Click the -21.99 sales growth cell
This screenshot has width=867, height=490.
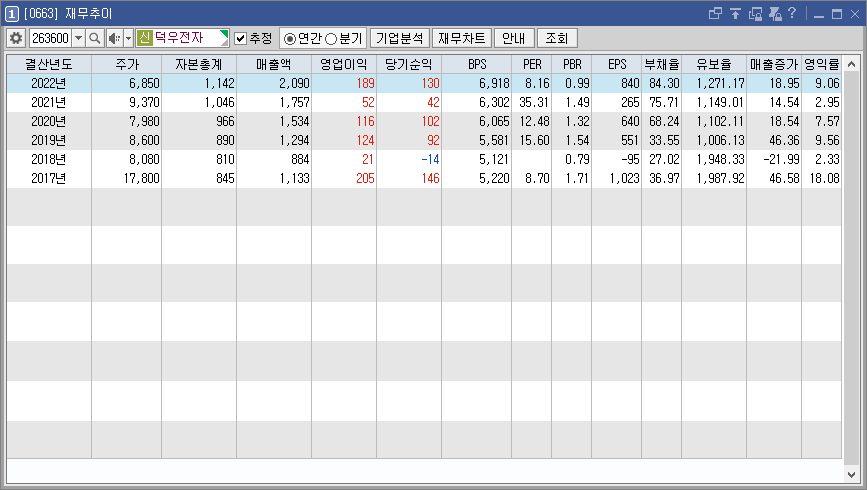[774, 159]
